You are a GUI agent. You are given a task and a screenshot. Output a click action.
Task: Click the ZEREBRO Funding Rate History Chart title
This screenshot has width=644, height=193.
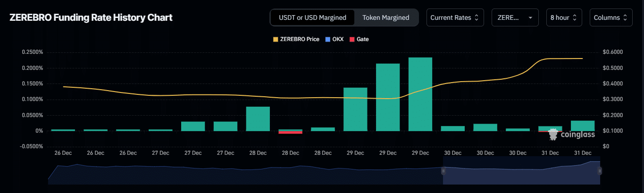coord(91,17)
